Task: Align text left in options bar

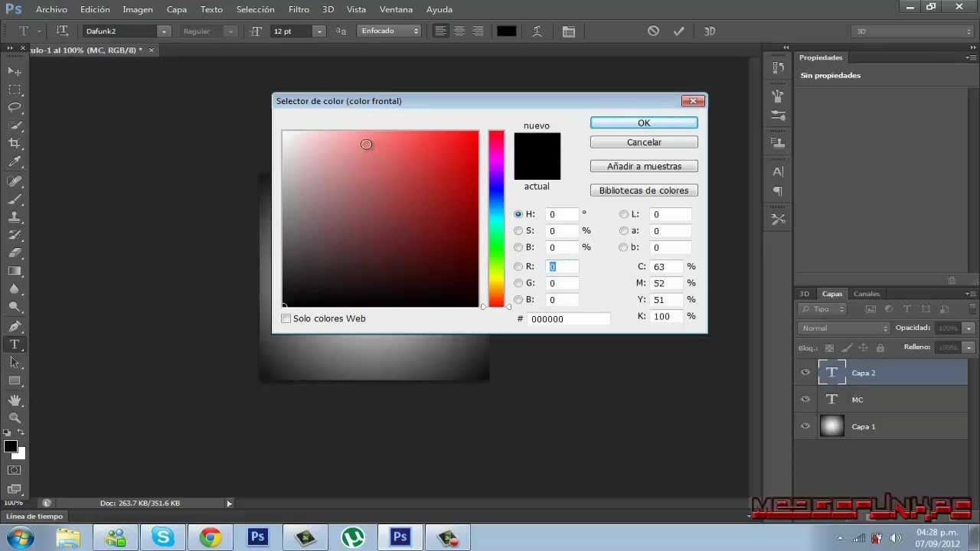Action: (441, 31)
